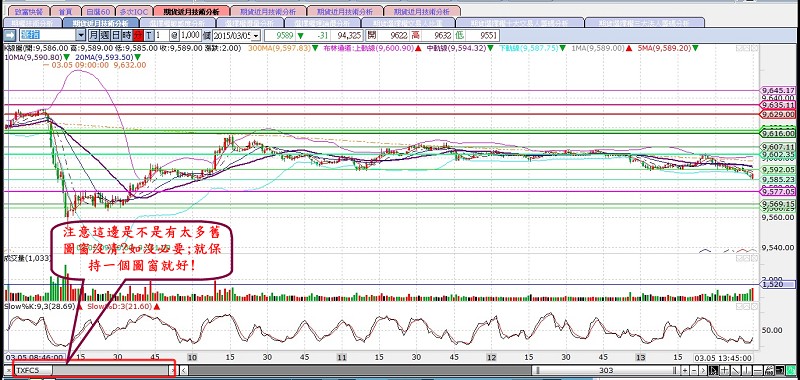
Task: Click the 9,629.00 price line label
Action: pos(778,114)
